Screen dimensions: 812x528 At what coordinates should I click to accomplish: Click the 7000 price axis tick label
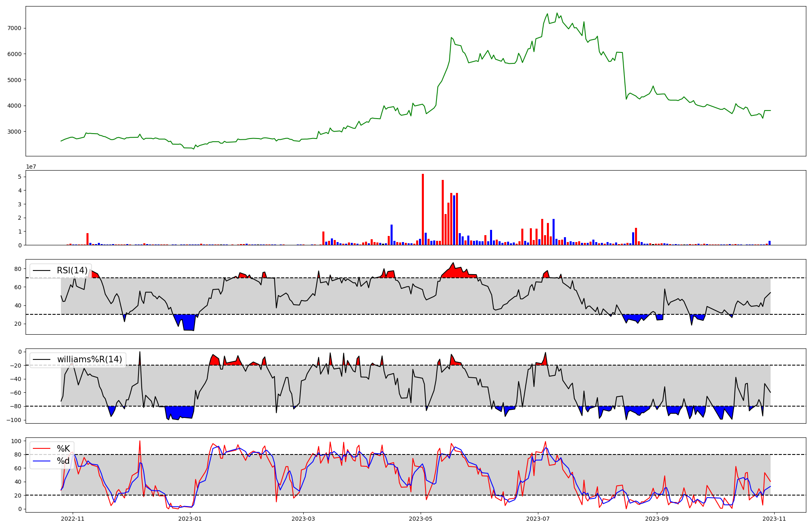point(14,28)
